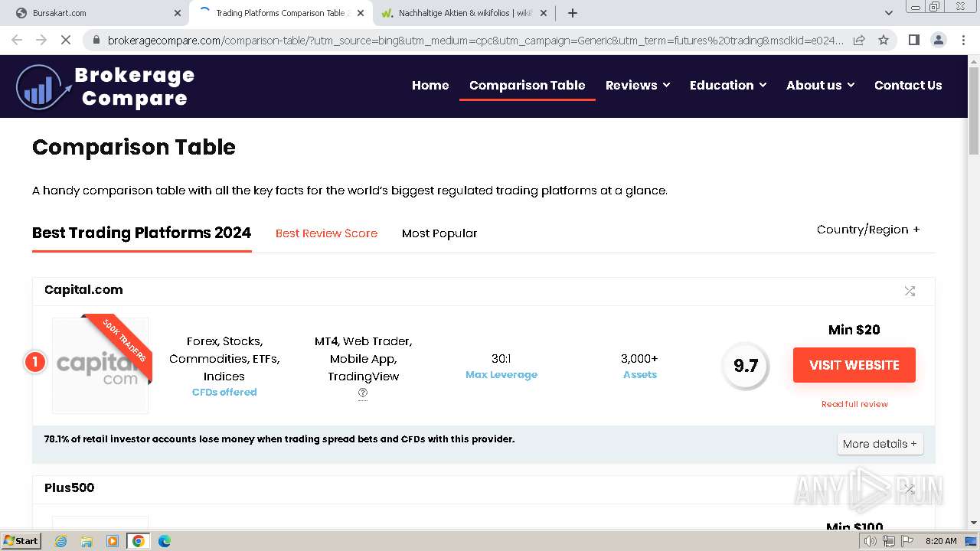This screenshot has height=551, width=980.
Task: Click the volume icon in system tray
Action: (871, 541)
